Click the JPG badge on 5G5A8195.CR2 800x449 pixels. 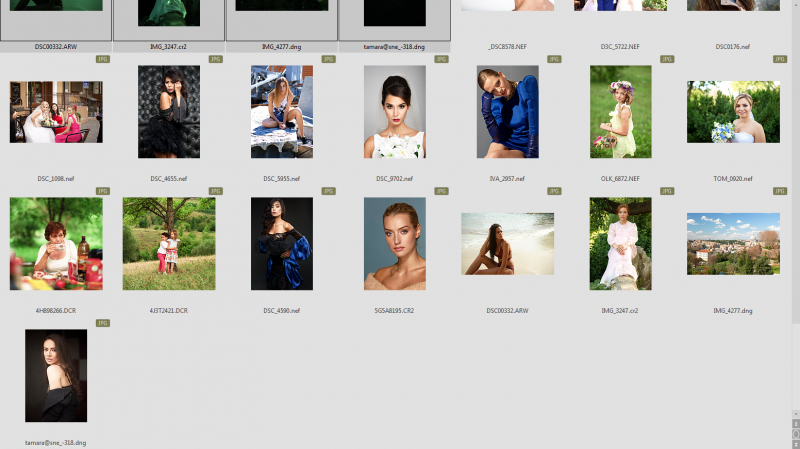pos(441,191)
